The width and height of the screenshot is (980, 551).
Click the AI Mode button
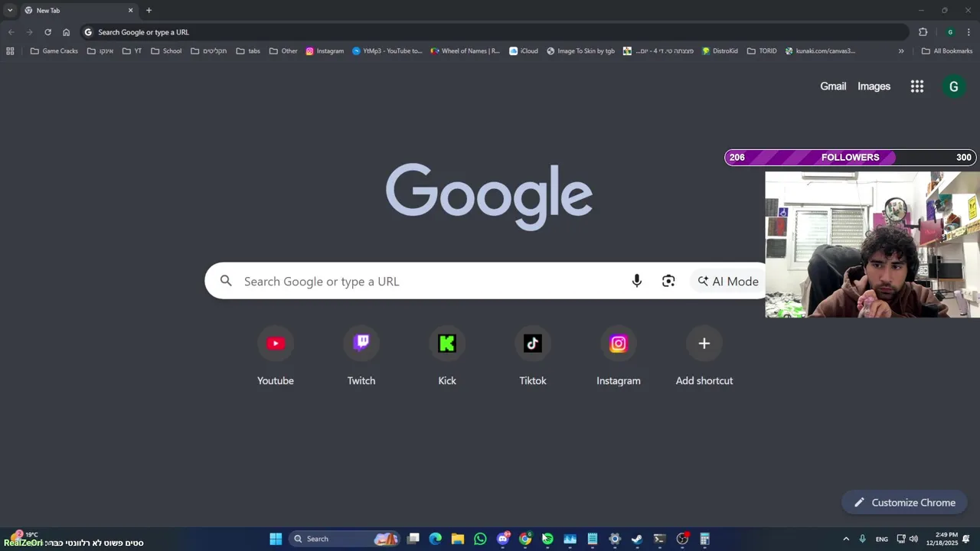[727, 281]
